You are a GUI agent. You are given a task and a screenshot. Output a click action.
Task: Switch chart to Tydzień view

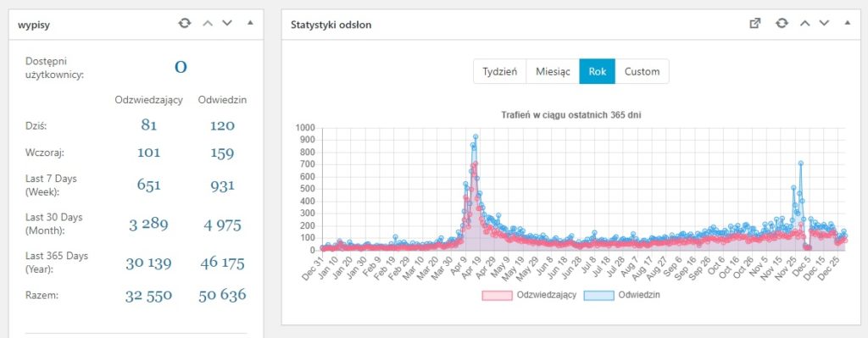[x=499, y=71]
